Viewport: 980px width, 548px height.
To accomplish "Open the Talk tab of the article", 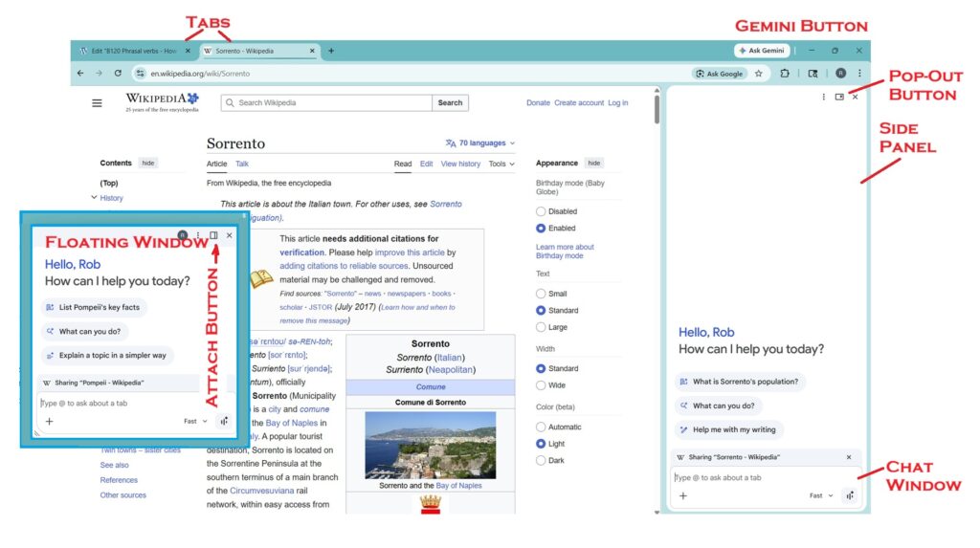I will 242,164.
